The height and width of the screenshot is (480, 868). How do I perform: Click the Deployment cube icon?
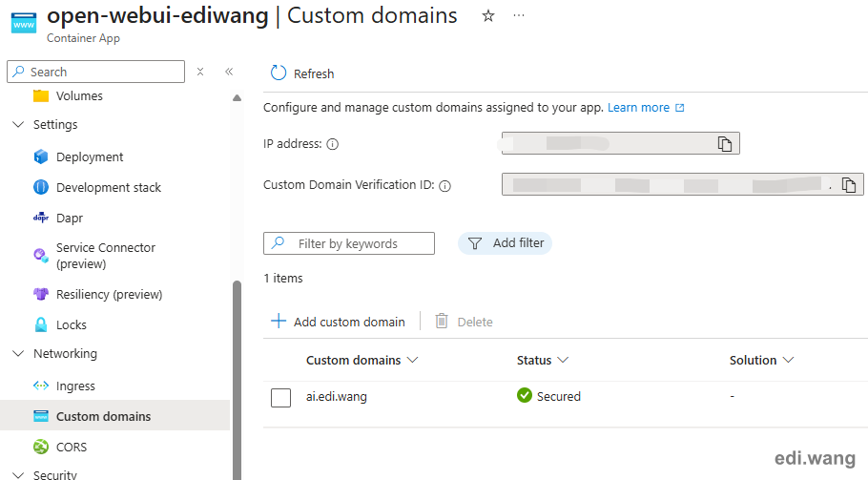click(41, 157)
